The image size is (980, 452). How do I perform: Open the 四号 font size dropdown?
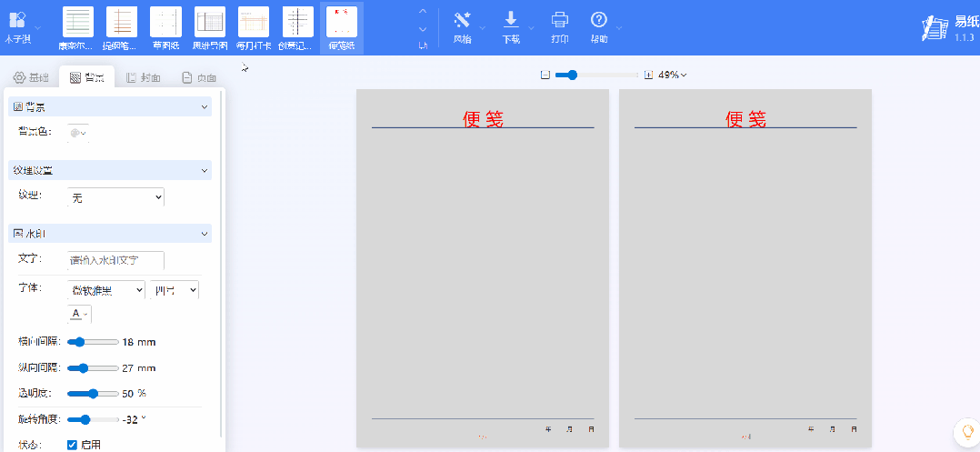(175, 290)
